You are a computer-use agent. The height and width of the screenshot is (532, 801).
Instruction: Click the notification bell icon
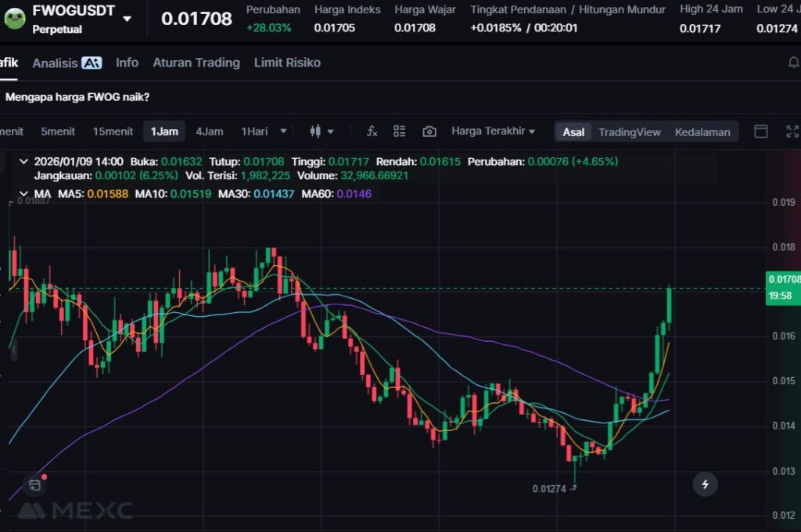click(793, 63)
